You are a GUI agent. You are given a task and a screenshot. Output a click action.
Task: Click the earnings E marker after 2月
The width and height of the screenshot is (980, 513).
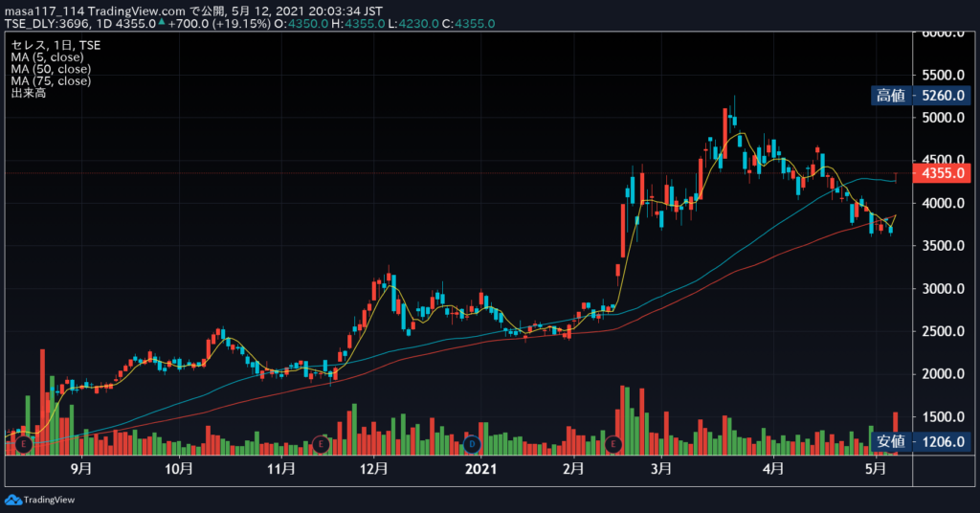pos(613,444)
